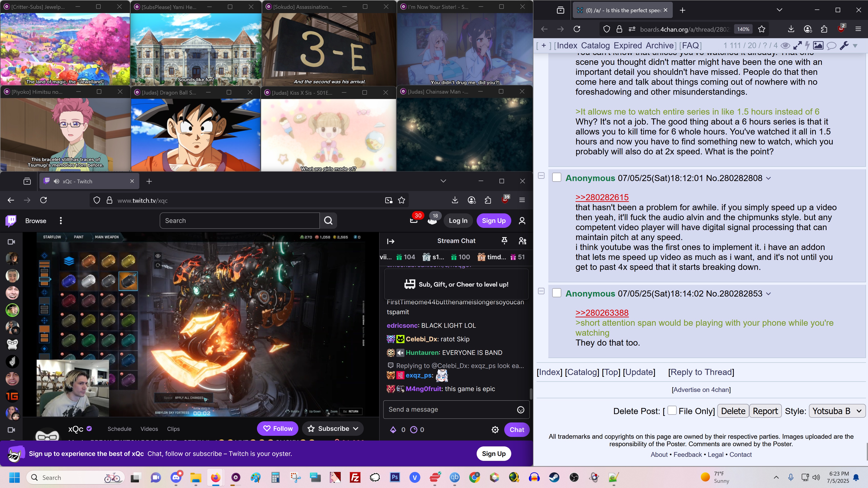
Task: Open the Twitch notifications inbox icon with 30 badge
Action: coord(414,220)
